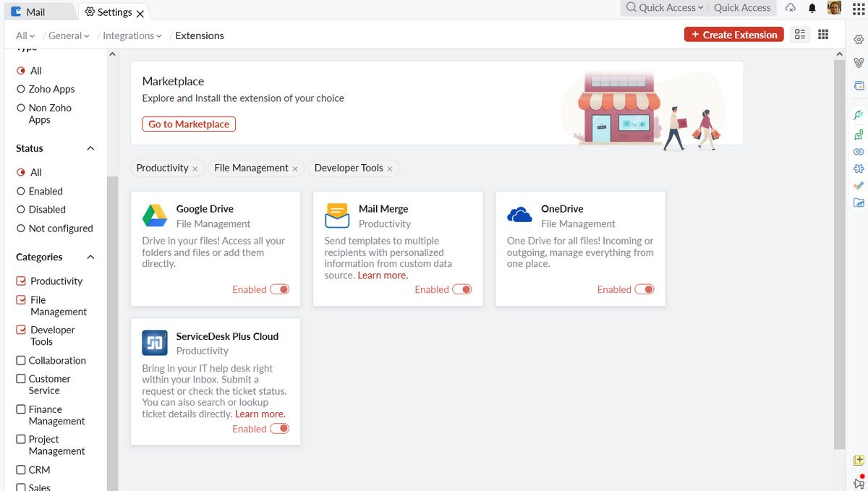The width and height of the screenshot is (868, 491).
Task: Open the notifications bell
Action: pyautogui.click(x=812, y=8)
